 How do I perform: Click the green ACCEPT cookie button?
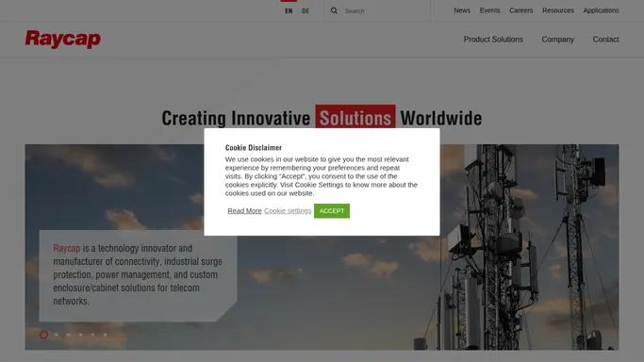[332, 211]
